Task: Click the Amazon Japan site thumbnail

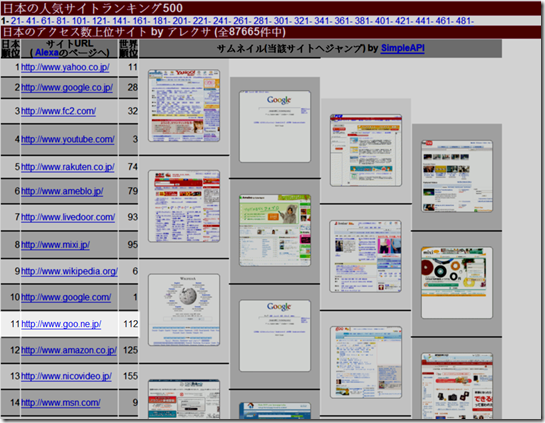Action: (457, 386)
